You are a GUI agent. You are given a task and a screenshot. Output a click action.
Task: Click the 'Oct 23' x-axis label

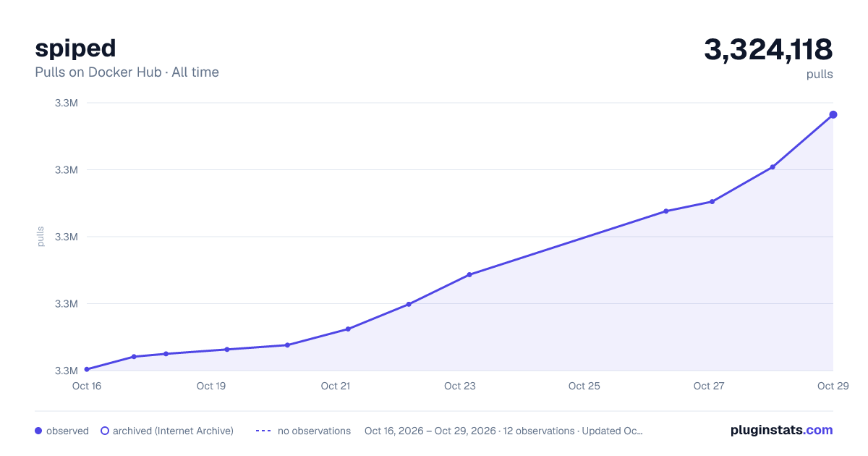coord(460,386)
